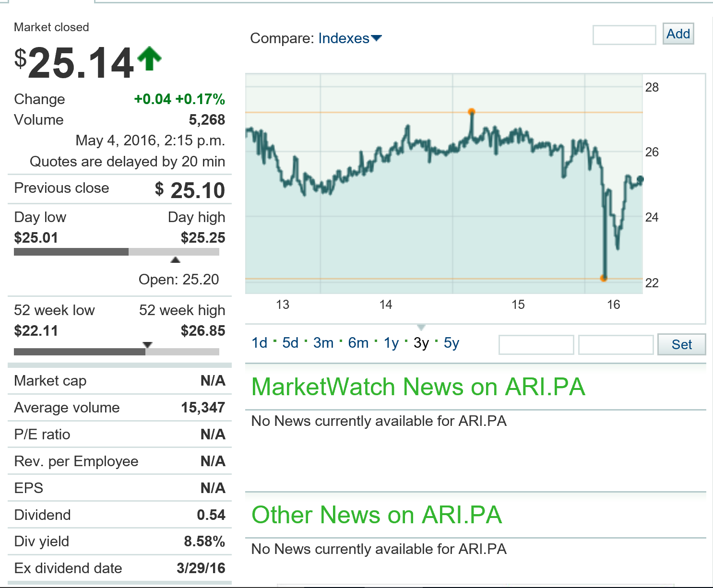Click the orange 52-week high marker on chart

472,111
